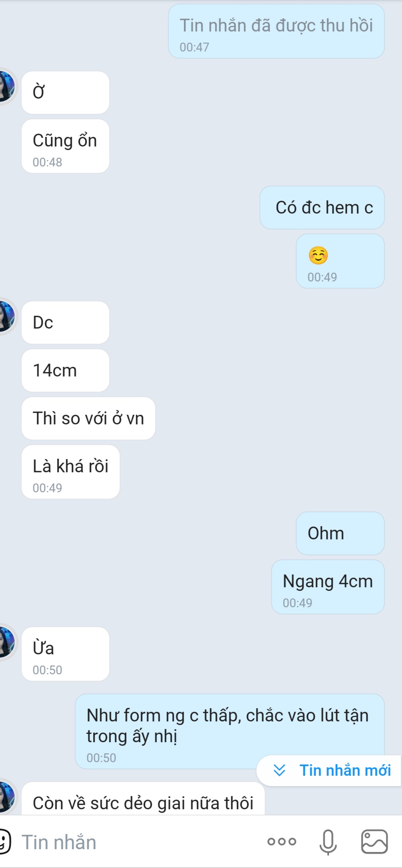Tap the "14cm" message bubble
The image size is (402, 868).
65,371
